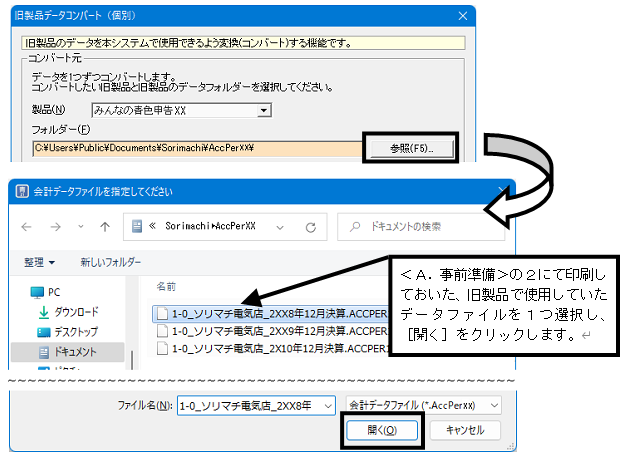Go up one folder level

(x=105, y=227)
